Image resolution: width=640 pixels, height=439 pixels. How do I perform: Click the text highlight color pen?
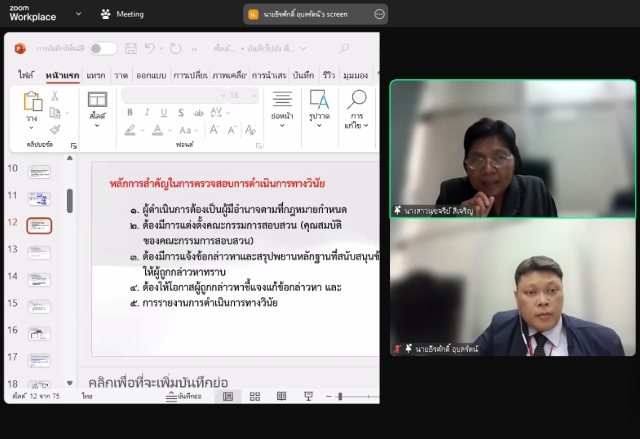tap(130, 130)
